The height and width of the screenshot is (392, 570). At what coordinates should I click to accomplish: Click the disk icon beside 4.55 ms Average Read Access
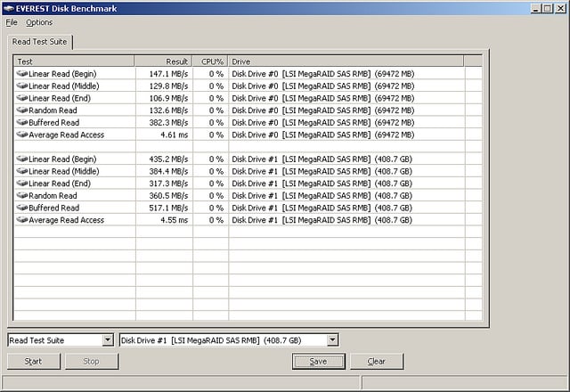(21, 220)
